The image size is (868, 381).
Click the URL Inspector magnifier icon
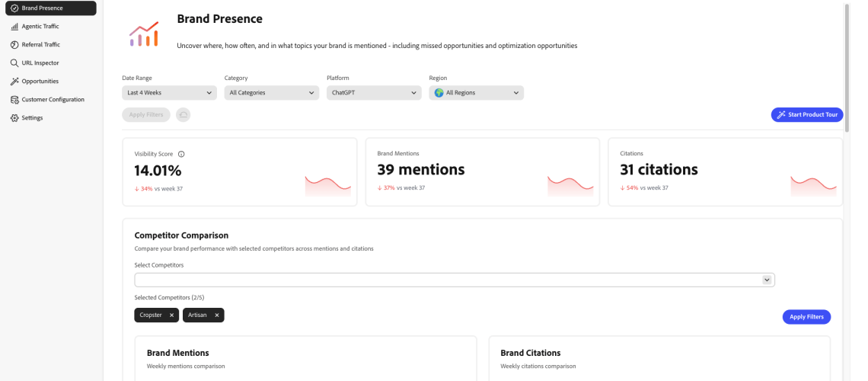[14, 63]
